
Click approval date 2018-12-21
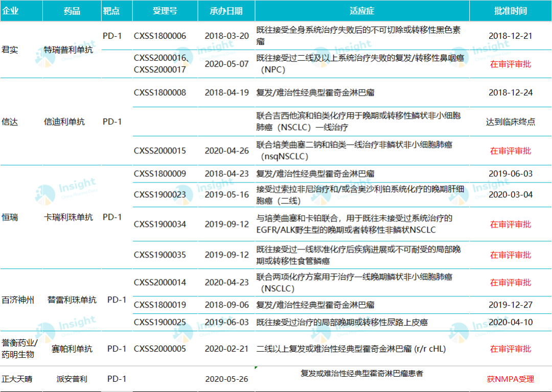[511, 36]
